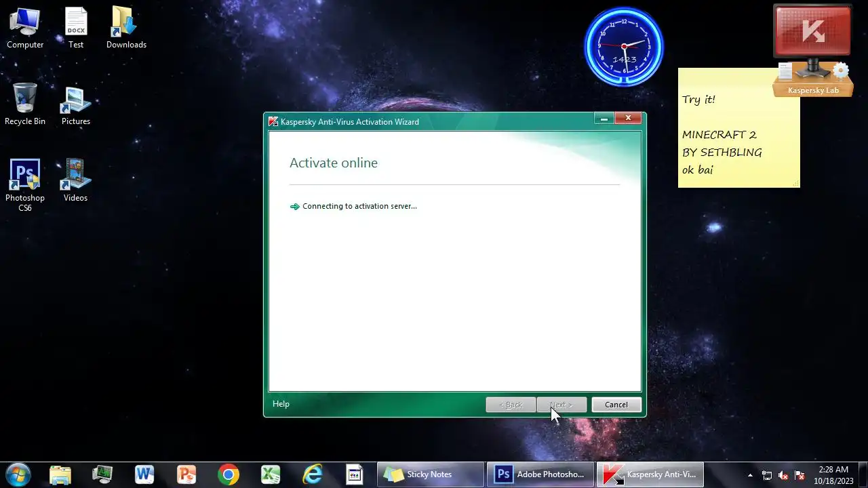The image size is (868, 488).
Task: Select the Videos desktop shortcut
Action: 76,181
